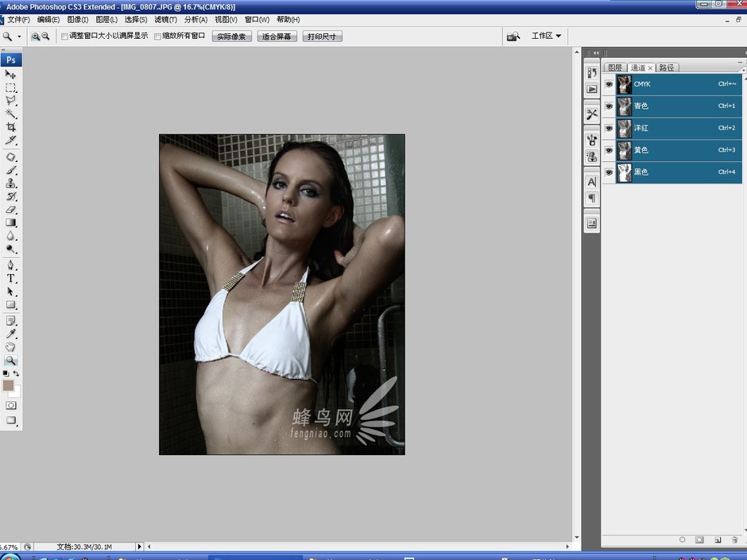
Task: Select the Pen tool
Action: (x=10, y=265)
